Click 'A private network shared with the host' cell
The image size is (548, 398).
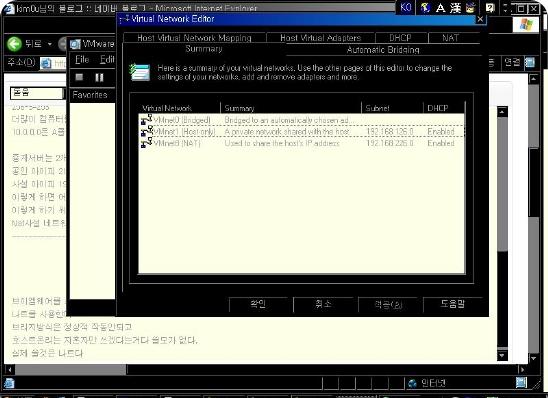287,132
